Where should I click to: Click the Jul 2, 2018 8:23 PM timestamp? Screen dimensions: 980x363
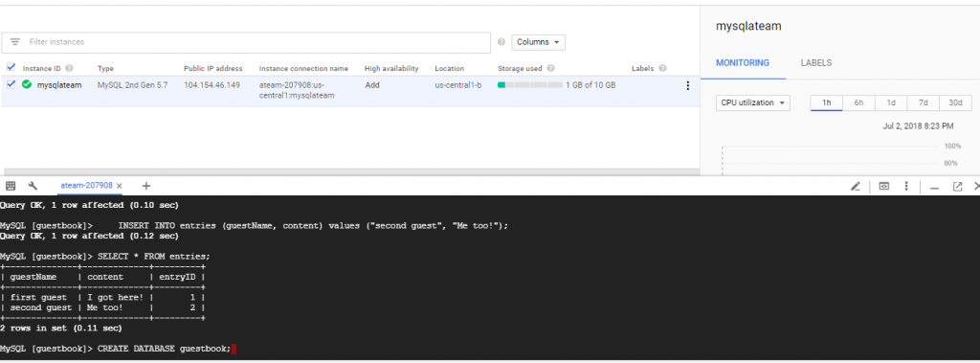[x=918, y=125]
